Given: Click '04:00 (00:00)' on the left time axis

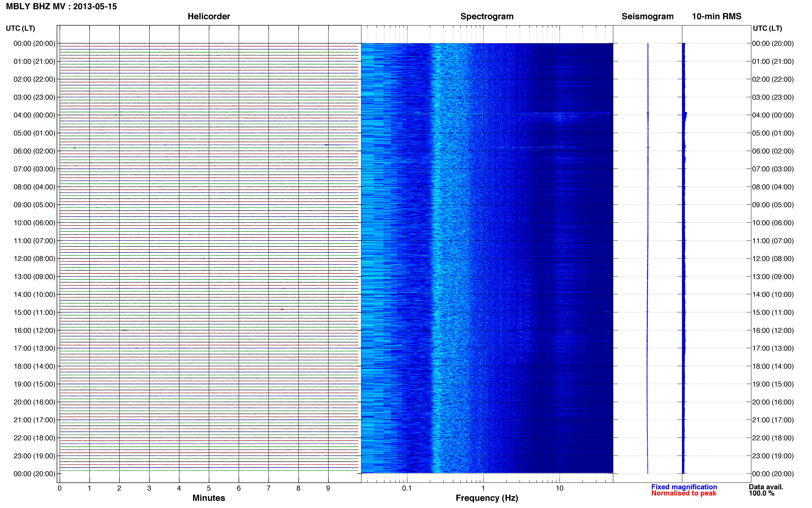Looking at the screenshot, I should (34, 115).
